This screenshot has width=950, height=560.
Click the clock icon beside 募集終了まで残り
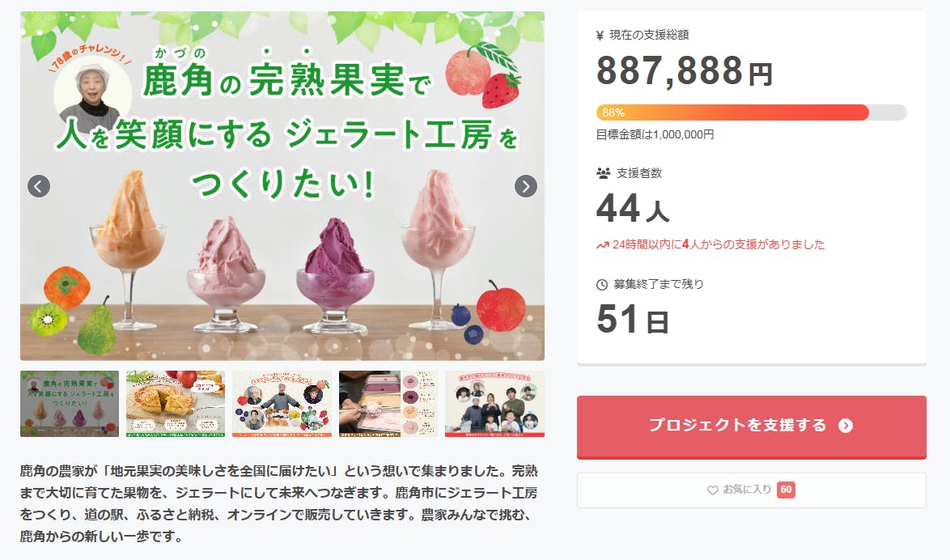click(x=602, y=285)
